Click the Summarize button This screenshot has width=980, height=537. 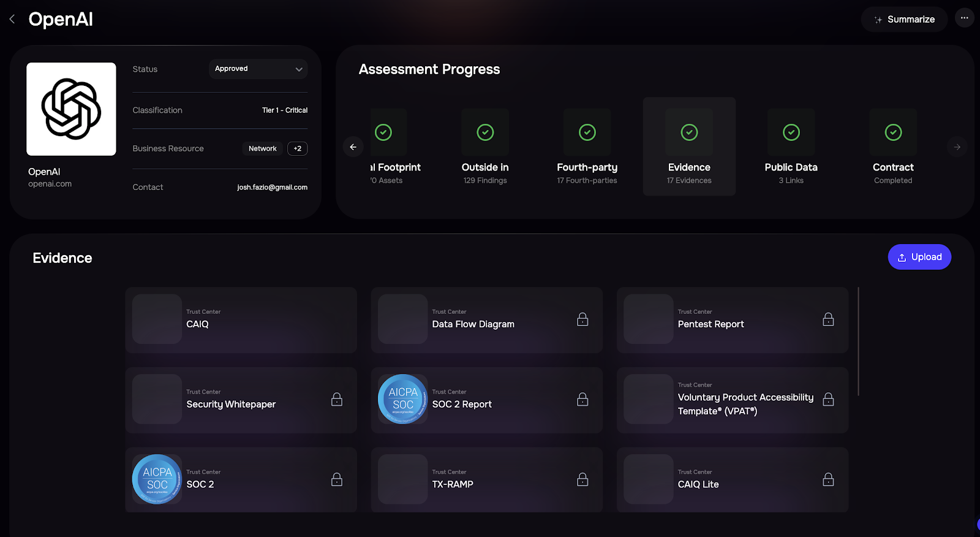[x=904, y=20]
